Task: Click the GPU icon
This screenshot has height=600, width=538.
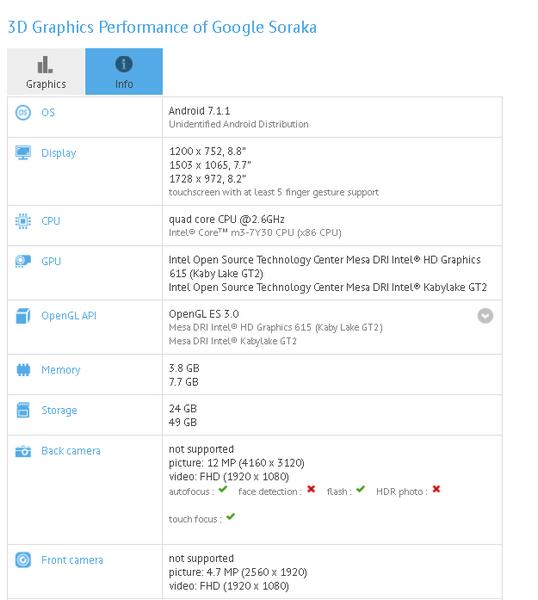Action: (23, 261)
